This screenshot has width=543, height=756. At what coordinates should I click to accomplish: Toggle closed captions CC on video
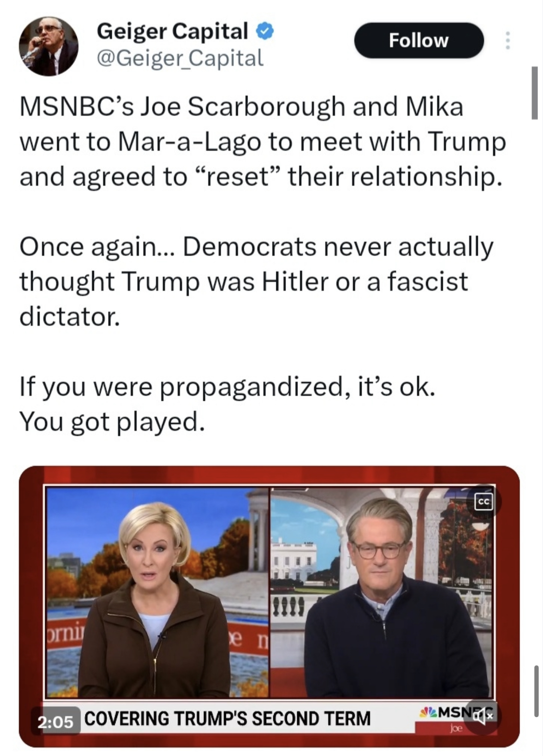point(483,502)
